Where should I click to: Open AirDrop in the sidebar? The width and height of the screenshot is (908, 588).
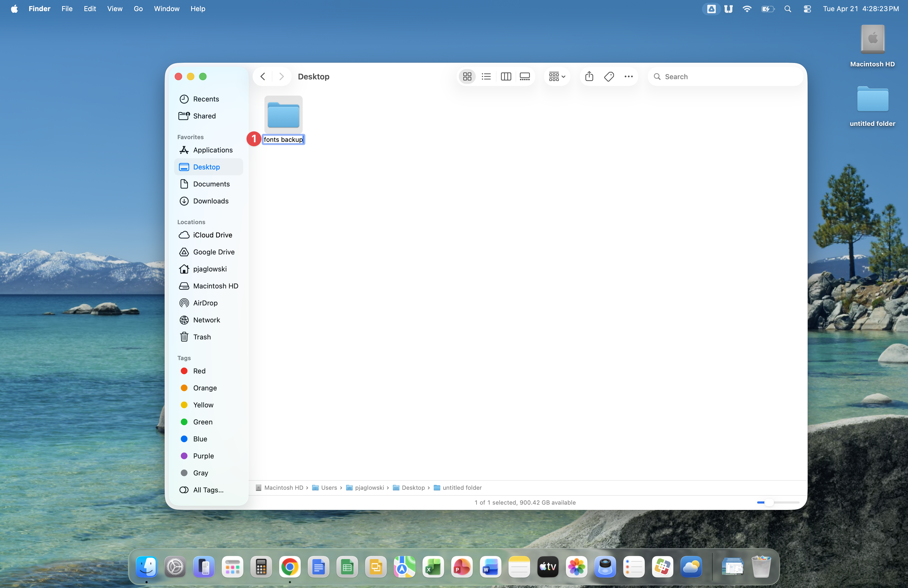tap(205, 303)
